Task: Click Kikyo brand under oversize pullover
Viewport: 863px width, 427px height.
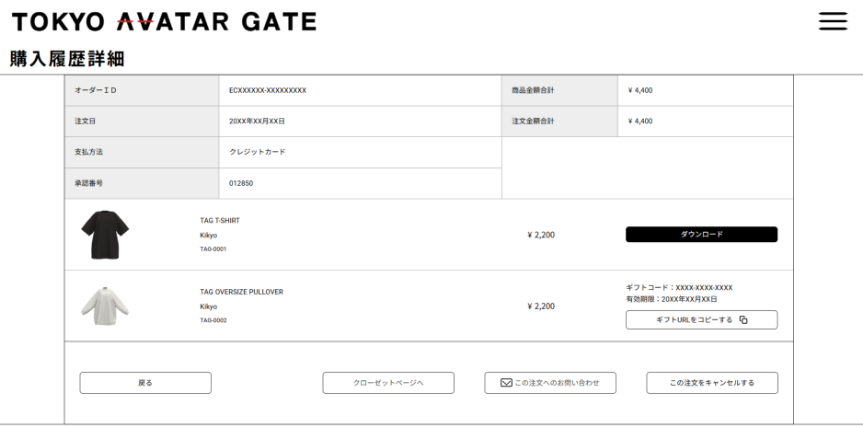Action: 208,306
